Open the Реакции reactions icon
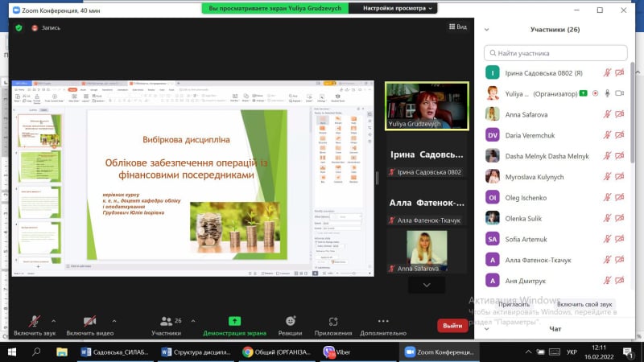Image resolution: width=644 pixels, height=362 pixels. point(290,320)
